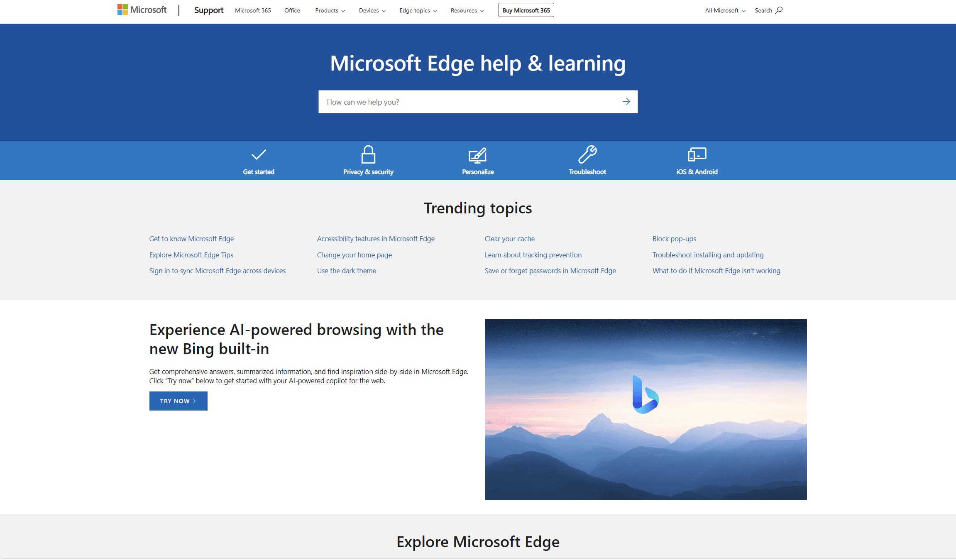Open the Support link in header

point(209,10)
